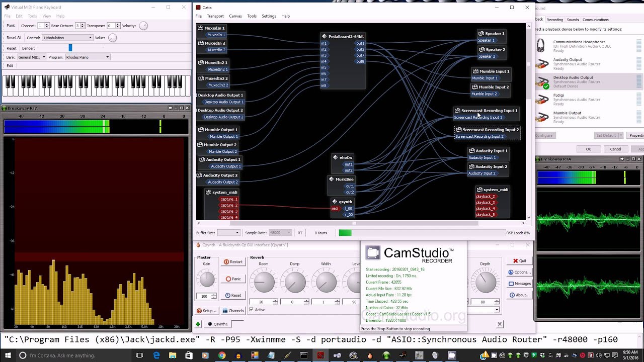The height and width of the screenshot is (362, 644).
Task: Select the Qsynth1 engine tab
Action: (x=219, y=324)
